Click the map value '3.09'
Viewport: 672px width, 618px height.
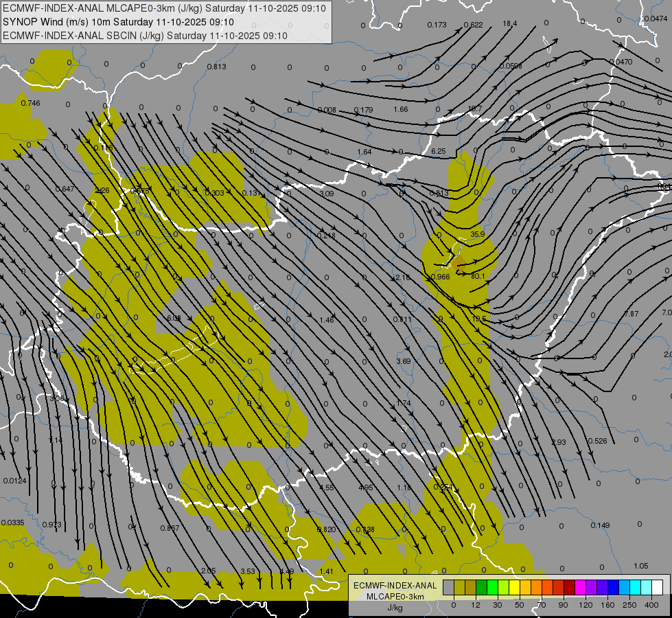tap(327, 194)
